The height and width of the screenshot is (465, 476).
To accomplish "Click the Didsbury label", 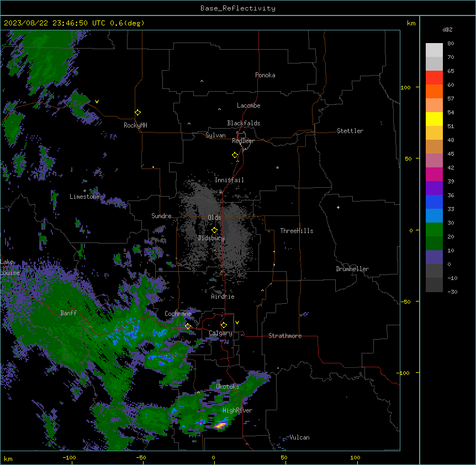I will click(211, 238).
